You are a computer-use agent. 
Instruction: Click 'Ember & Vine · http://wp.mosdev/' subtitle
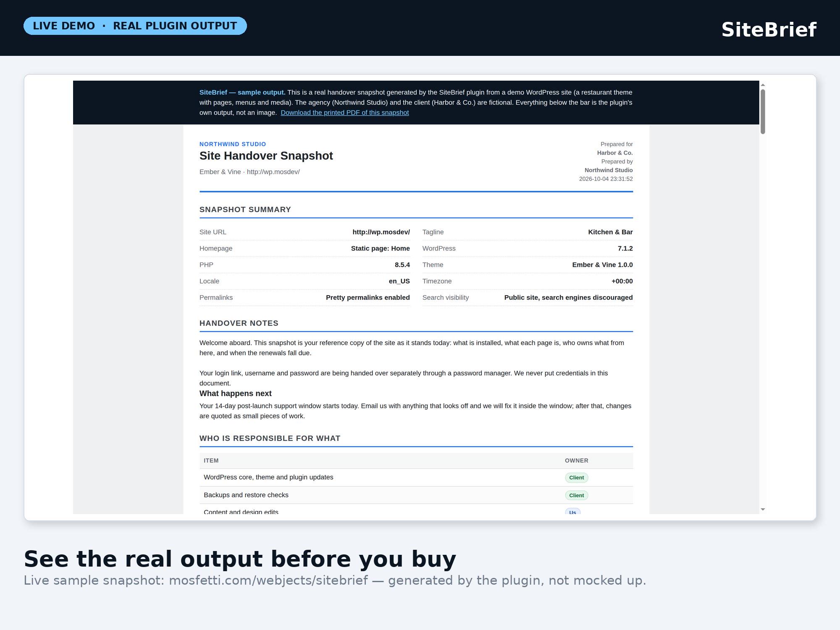tap(249, 172)
